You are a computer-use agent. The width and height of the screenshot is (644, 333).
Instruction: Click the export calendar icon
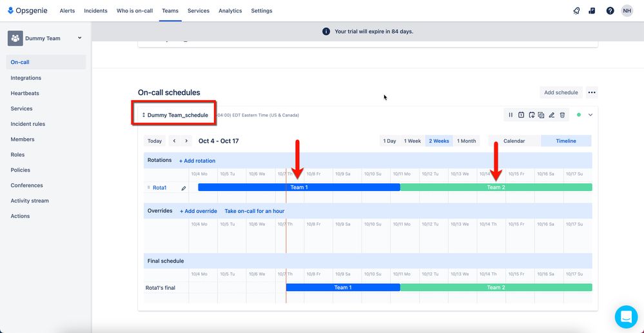click(x=531, y=115)
